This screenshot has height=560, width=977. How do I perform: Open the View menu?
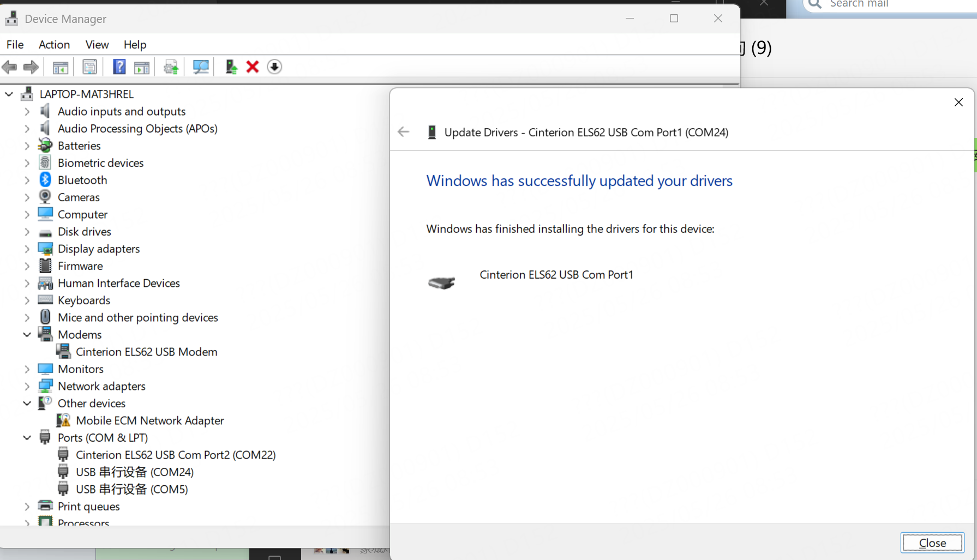pyautogui.click(x=97, y=44)
